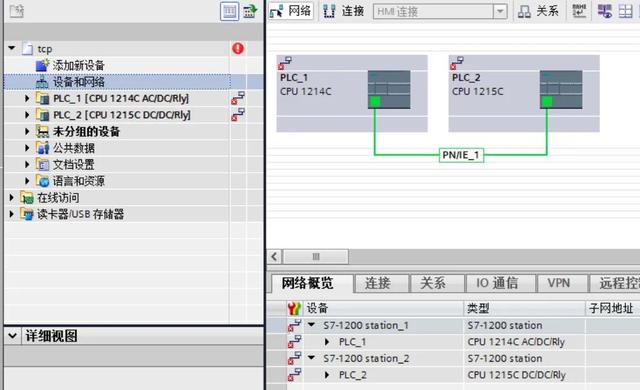
Task: Expand PLC_1 [CPU 1214C AC/DC/Rly] node
Action: 27,98
